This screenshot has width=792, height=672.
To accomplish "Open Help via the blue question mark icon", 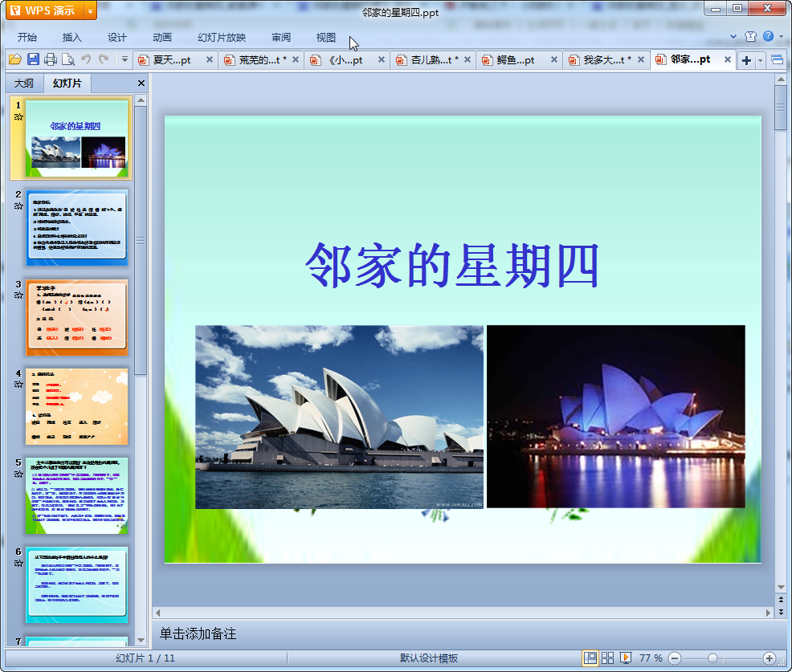I will coord(769,36).
